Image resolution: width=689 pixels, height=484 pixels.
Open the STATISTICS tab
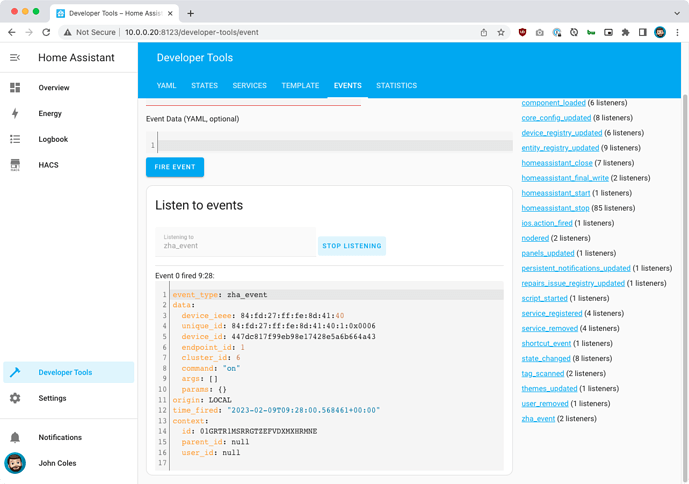(x=396, y=86)
